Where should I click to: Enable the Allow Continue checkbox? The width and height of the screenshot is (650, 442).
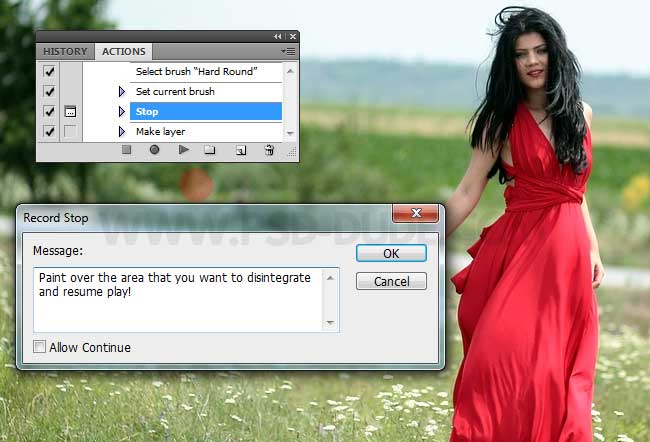click(39, 347)
